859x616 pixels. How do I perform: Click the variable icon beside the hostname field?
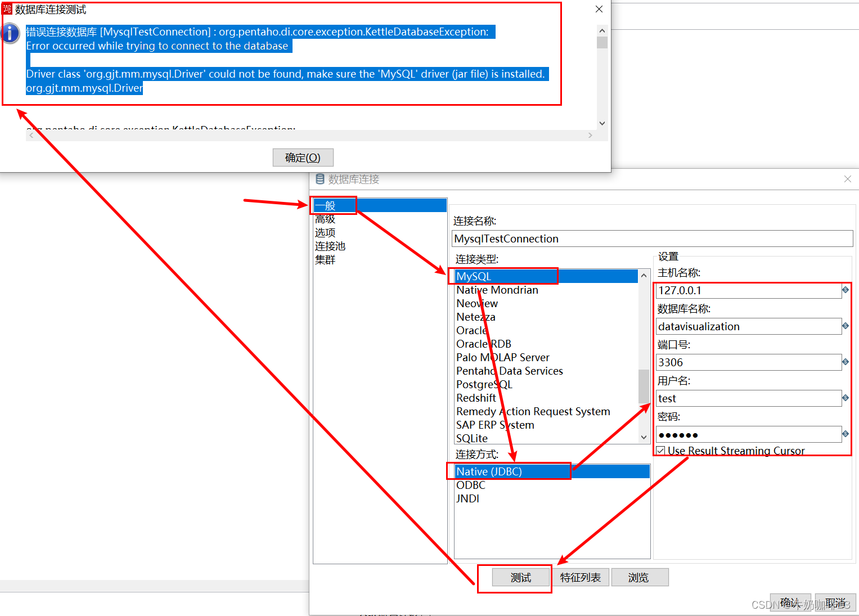[x=845, y=290]
